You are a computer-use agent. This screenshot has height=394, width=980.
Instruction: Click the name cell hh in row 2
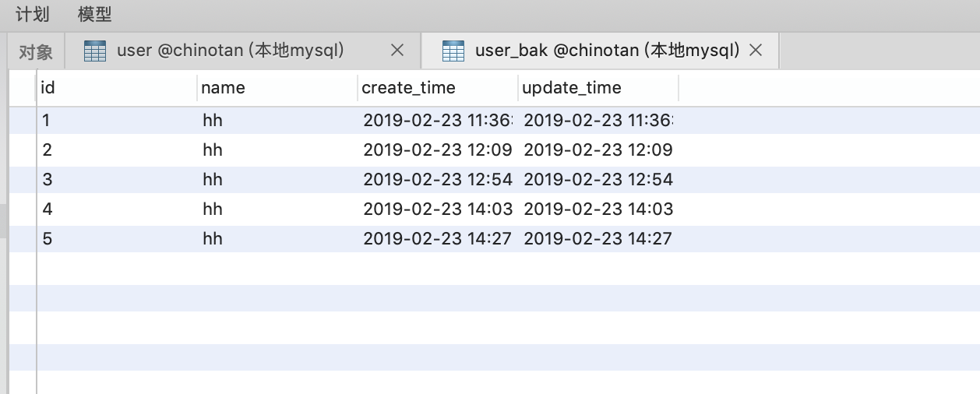277,150
